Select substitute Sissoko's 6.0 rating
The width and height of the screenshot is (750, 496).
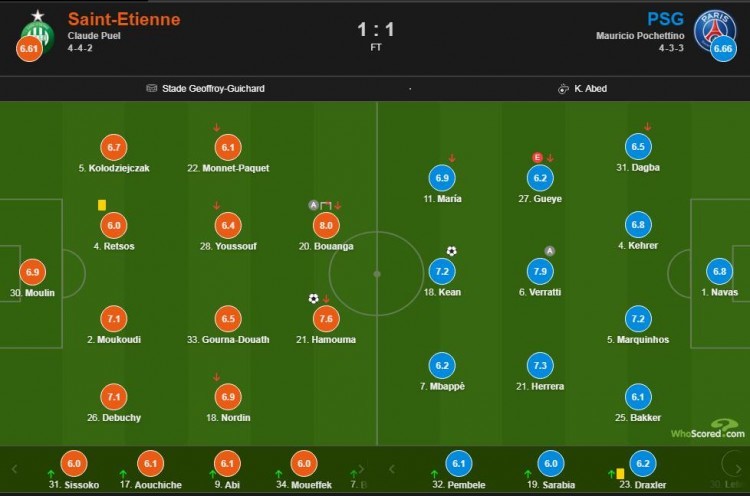[74, 463]
